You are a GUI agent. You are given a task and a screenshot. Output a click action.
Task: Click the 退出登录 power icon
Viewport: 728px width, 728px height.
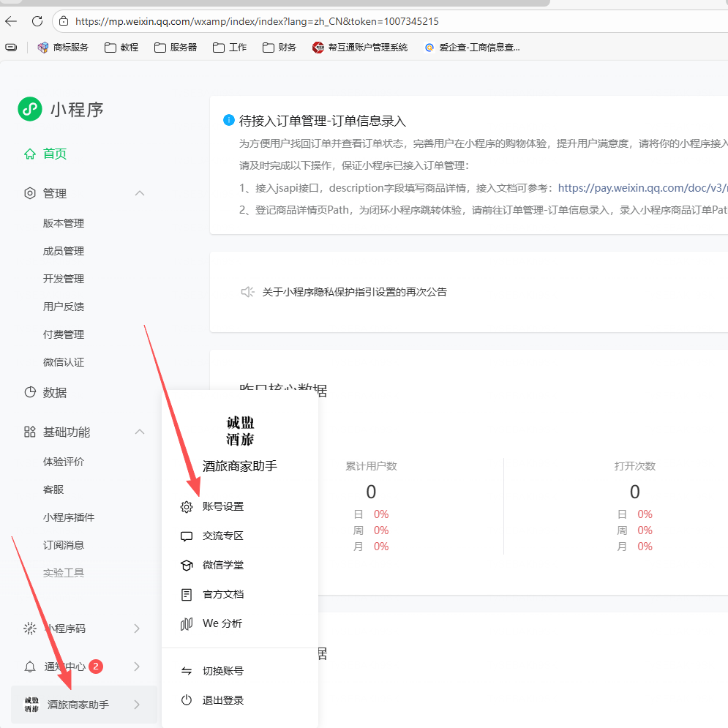point(187,700)
